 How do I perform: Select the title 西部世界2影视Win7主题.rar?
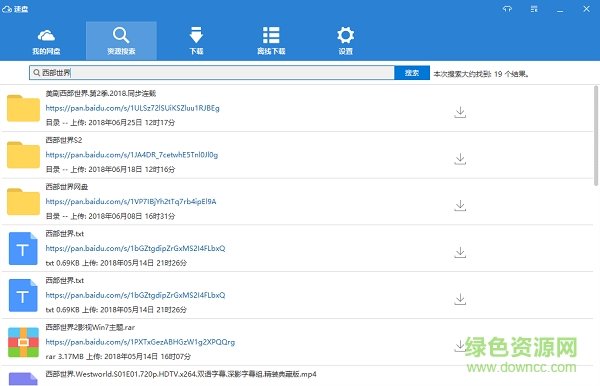click(90, 327)
